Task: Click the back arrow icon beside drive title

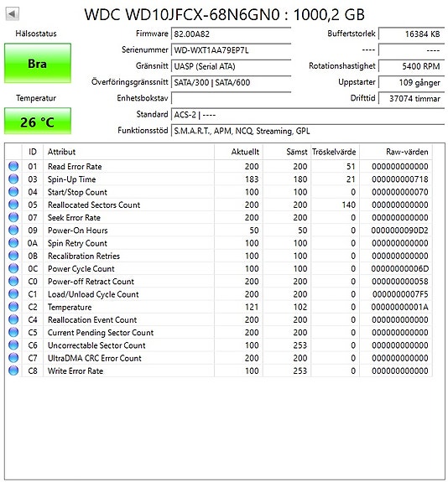Action: point(13,14)
